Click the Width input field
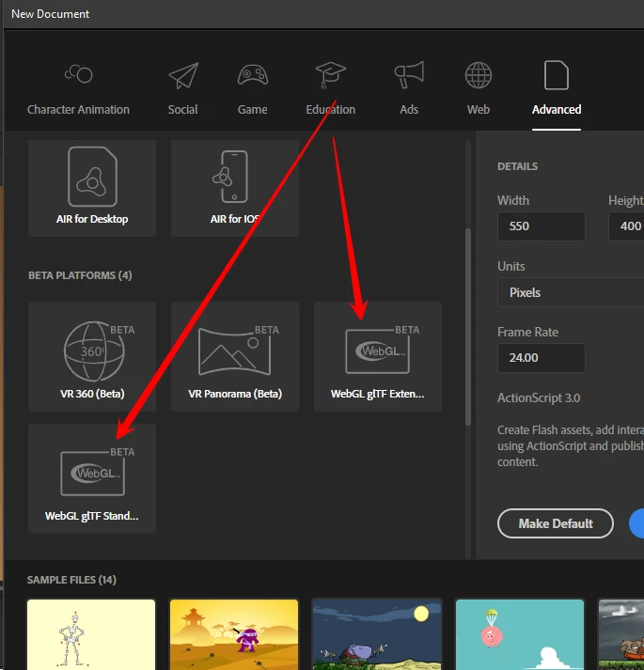The height and width of the screenshot is (670, 644). 542,226
